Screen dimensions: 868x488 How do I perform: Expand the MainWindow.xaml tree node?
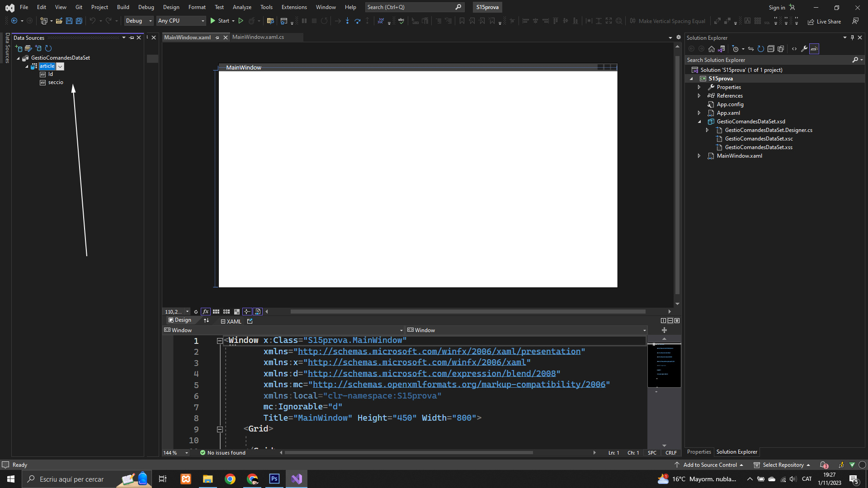coord(699,156)
